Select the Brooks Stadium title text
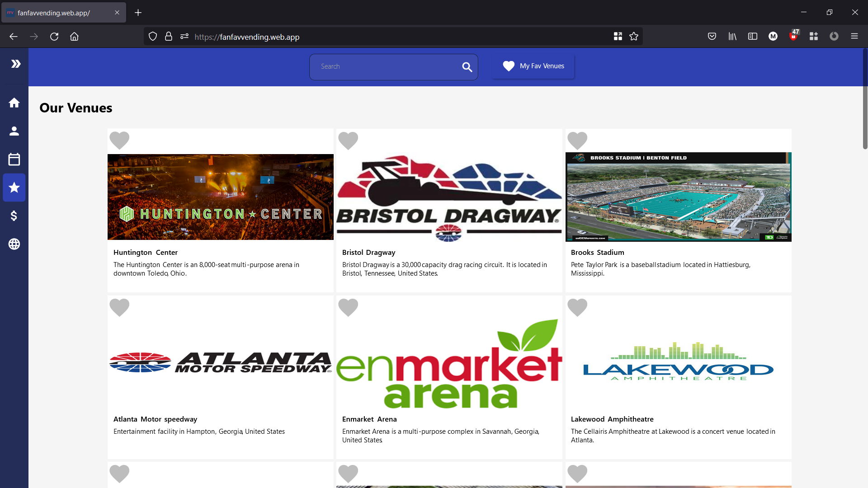Screen dimensions: 868x488 pyautogui.click(x=597, y=253)
